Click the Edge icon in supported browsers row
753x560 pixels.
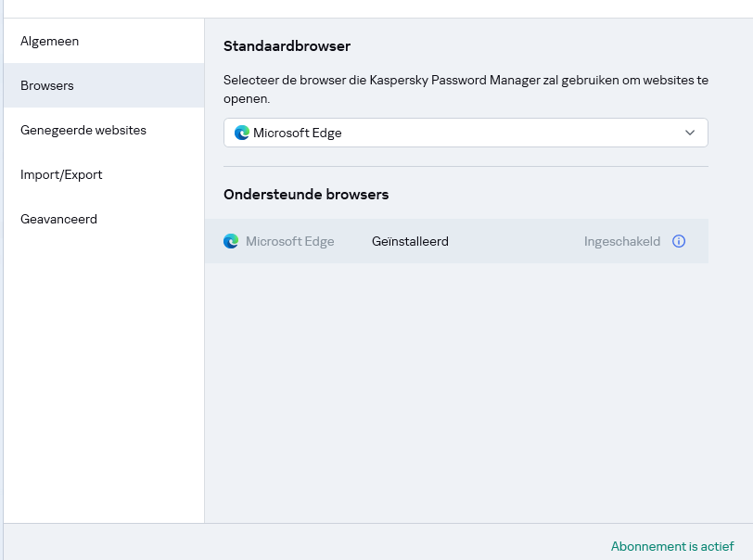click(231, 241)
